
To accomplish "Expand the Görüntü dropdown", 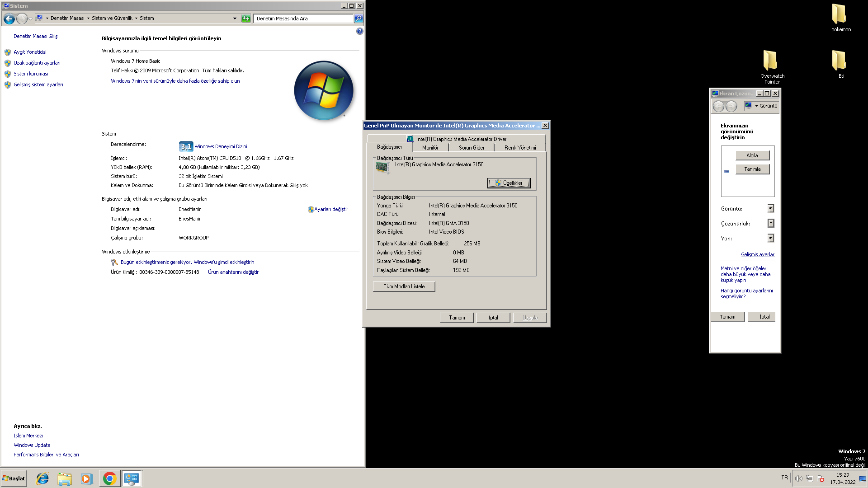I will tap(771, 208).
